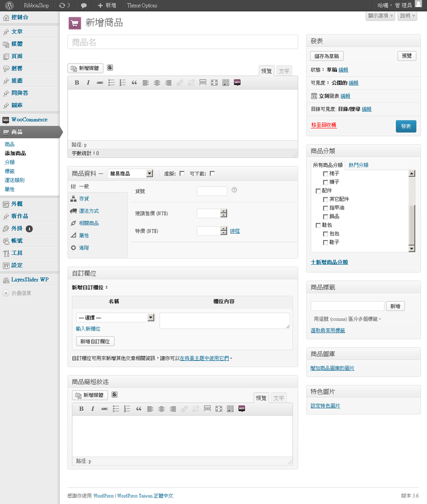Screen dimensions: 427x504
Task: Click the blue 發表 publish button
Action: click(405, 126)
